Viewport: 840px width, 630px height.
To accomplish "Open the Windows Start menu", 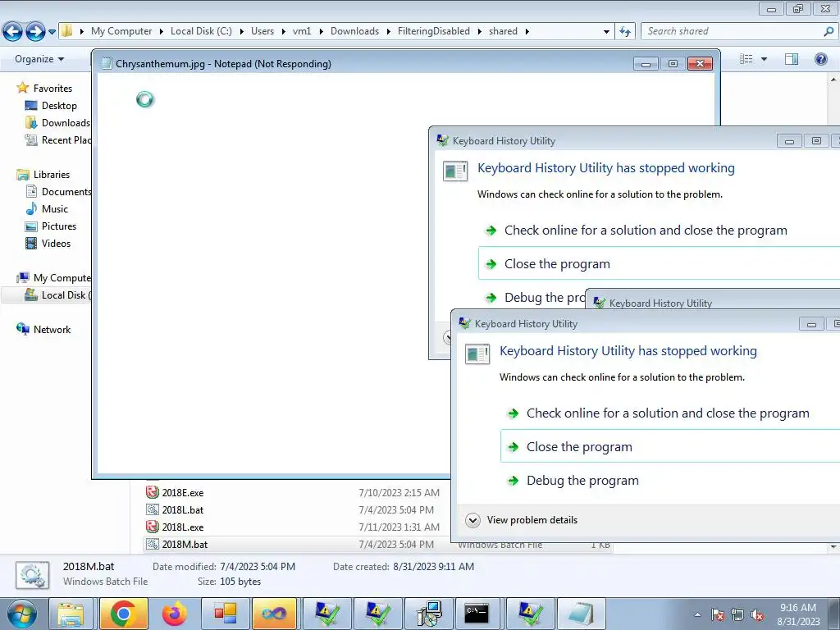I will pos(22,614).
